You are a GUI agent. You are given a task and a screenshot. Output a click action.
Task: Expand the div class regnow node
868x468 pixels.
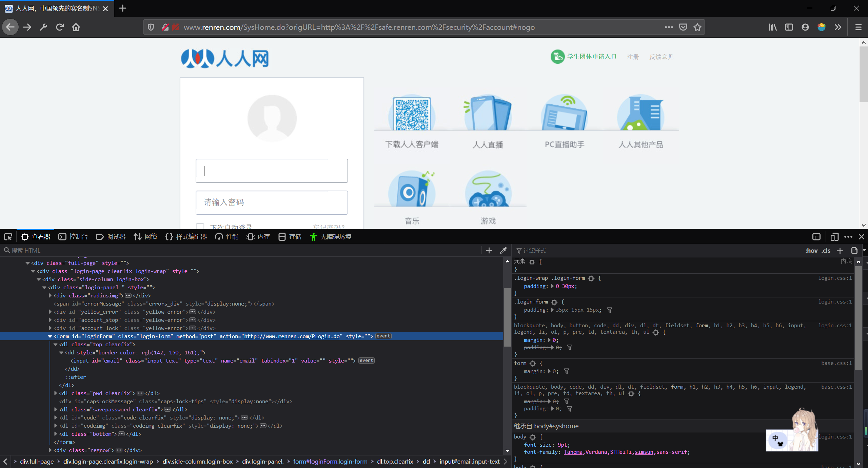pyautogui.click(x=50, y=450)
